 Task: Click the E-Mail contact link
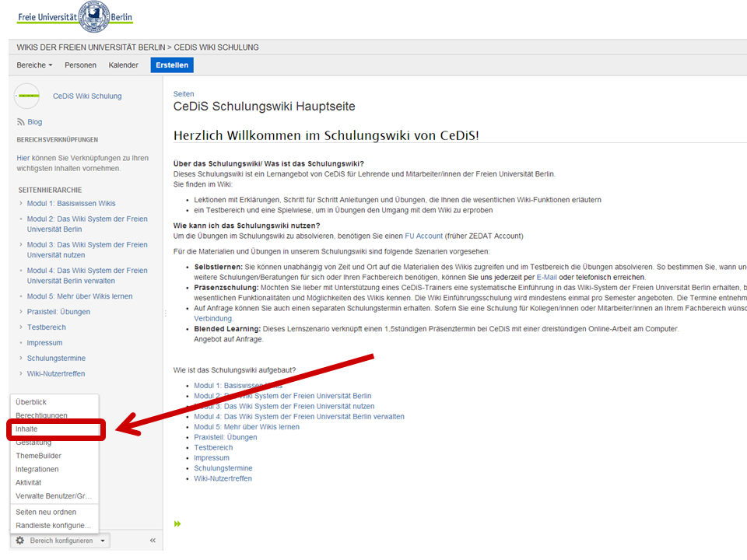[x=546, y=277]
